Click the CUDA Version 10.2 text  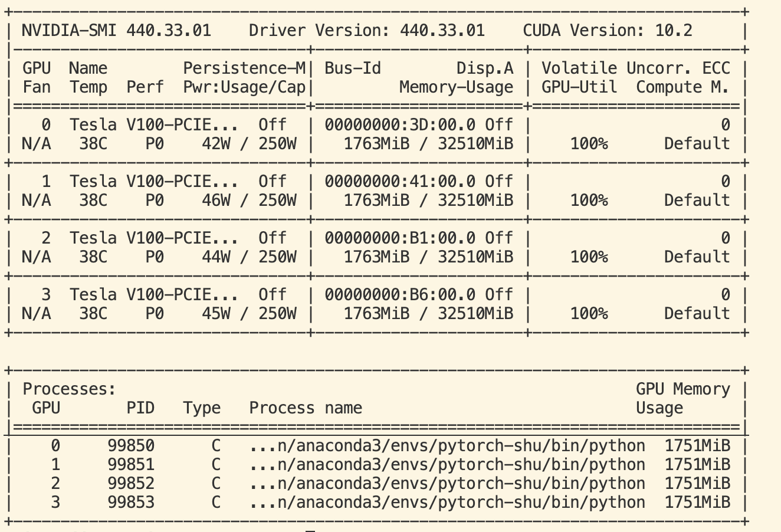click(607, 31)
